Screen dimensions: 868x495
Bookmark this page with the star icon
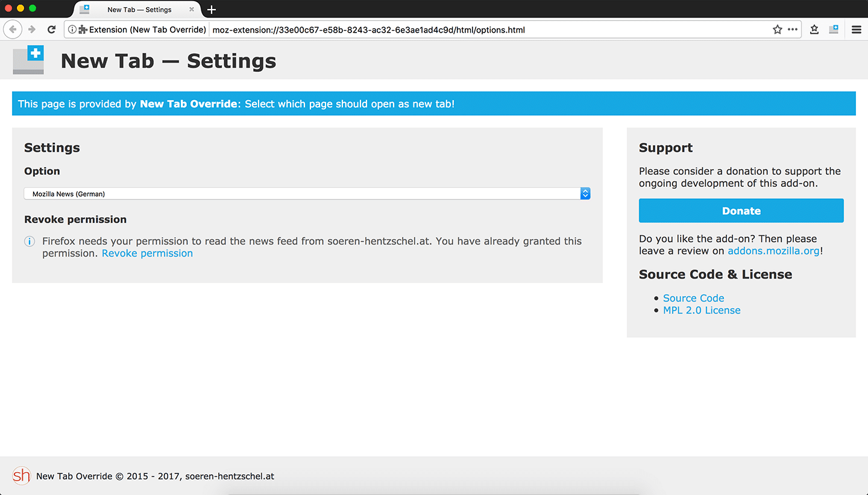778,30
